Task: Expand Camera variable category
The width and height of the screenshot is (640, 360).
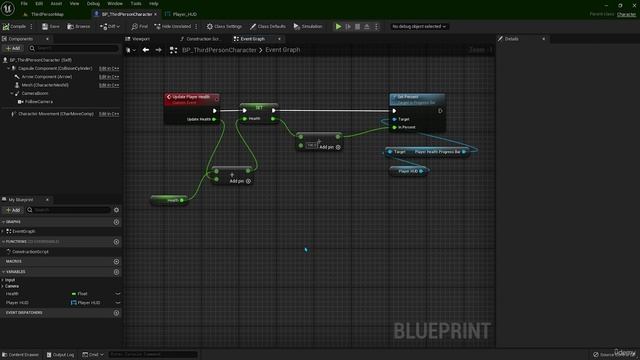Action: click(x=2, y=286)
